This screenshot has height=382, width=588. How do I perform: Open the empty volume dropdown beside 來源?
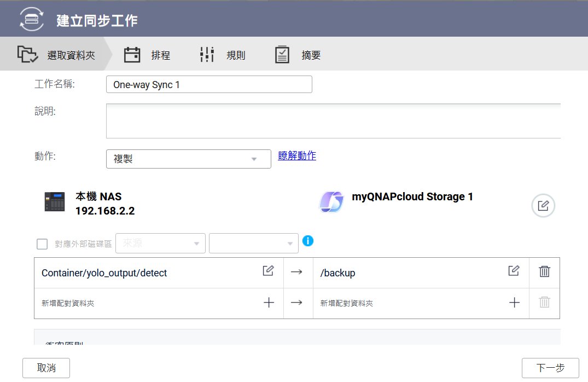253,243
